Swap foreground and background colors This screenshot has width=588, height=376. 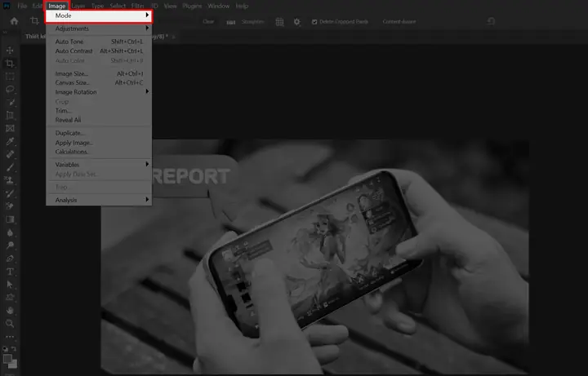(14, 348)
